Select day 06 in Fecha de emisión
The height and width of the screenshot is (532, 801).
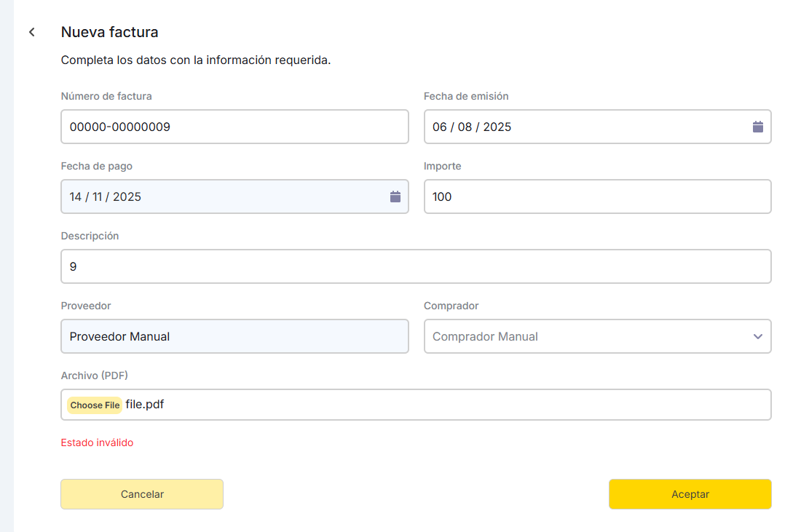pyautogui.click(x=440, y=127)
